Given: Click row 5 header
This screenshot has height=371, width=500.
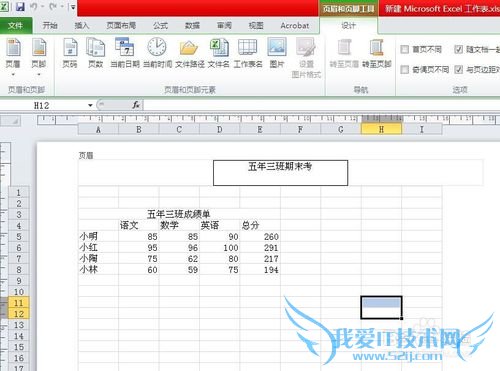Looking at the screenshot, I should tap(19, 237).
